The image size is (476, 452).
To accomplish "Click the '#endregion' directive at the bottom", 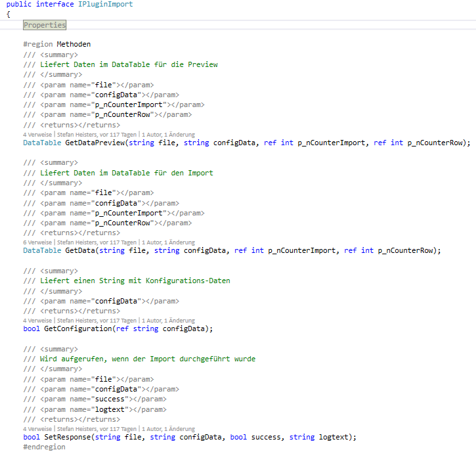I will click(44, 447).
